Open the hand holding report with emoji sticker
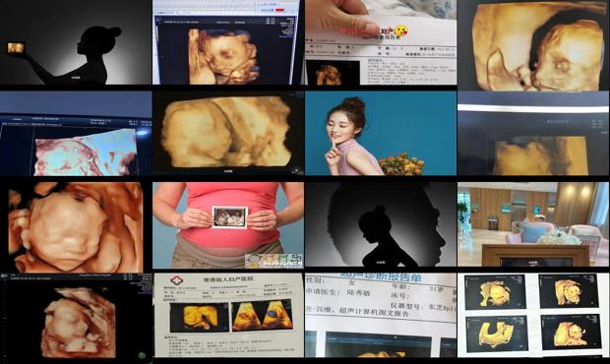The height and width of the screenshot is (364, 610). 381,42
